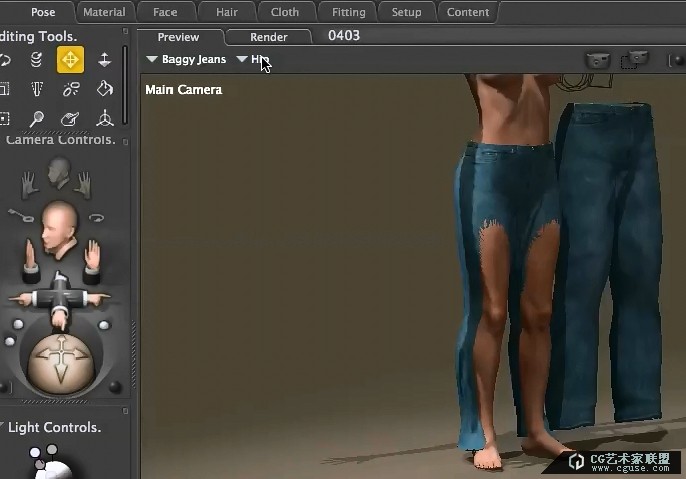This screenshot has width=686, height=479.
Task: Click the Editing Tools panel corner widget
Action: pos(125,31)
